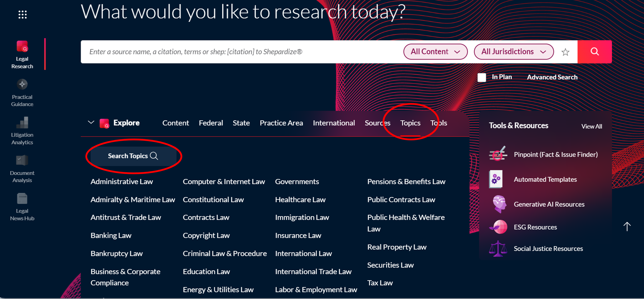This screenshot has height=299, width=644.
Task: Click the Pinpoint Fact & Issue Finder icon
Action: pos(498,153)
